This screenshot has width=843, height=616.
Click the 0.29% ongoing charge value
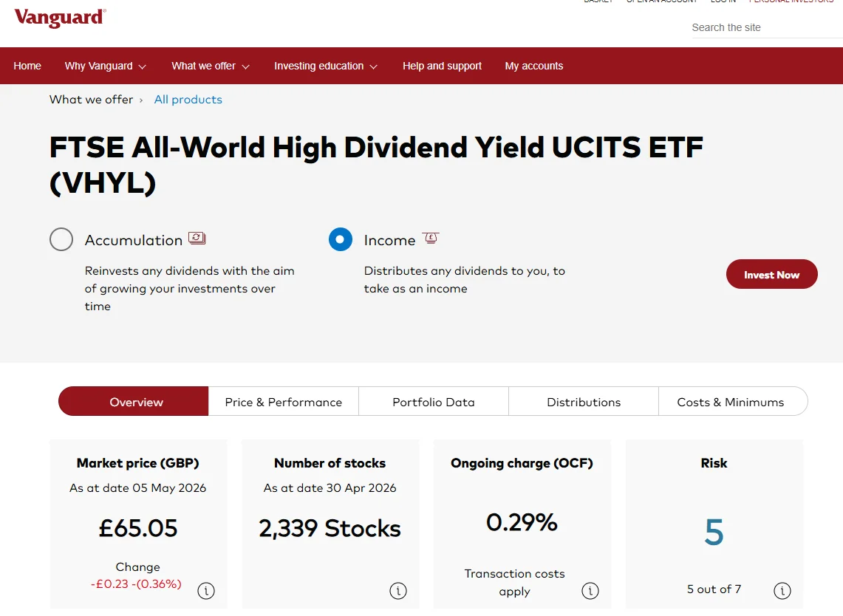coord(522,522)
